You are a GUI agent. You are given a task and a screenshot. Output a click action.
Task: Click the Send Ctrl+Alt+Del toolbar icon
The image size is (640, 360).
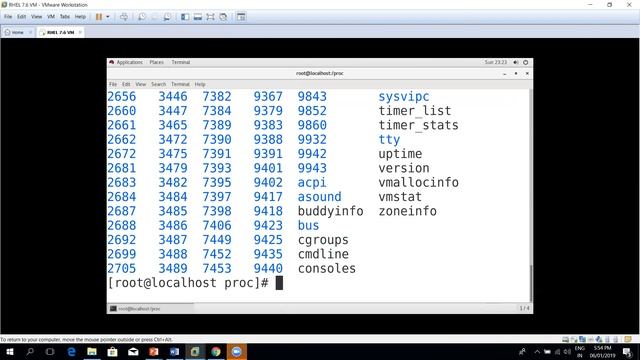point(124,17)
